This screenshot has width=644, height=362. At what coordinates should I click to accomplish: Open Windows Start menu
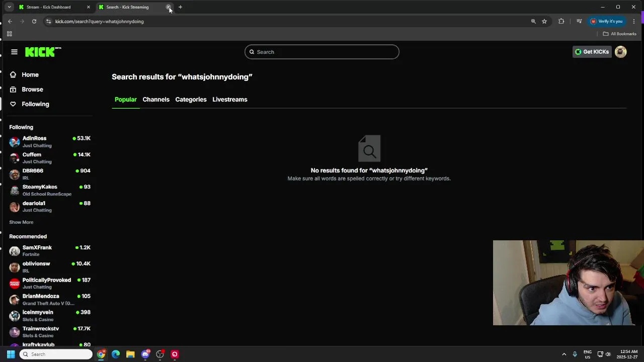(x=11, y=354)
